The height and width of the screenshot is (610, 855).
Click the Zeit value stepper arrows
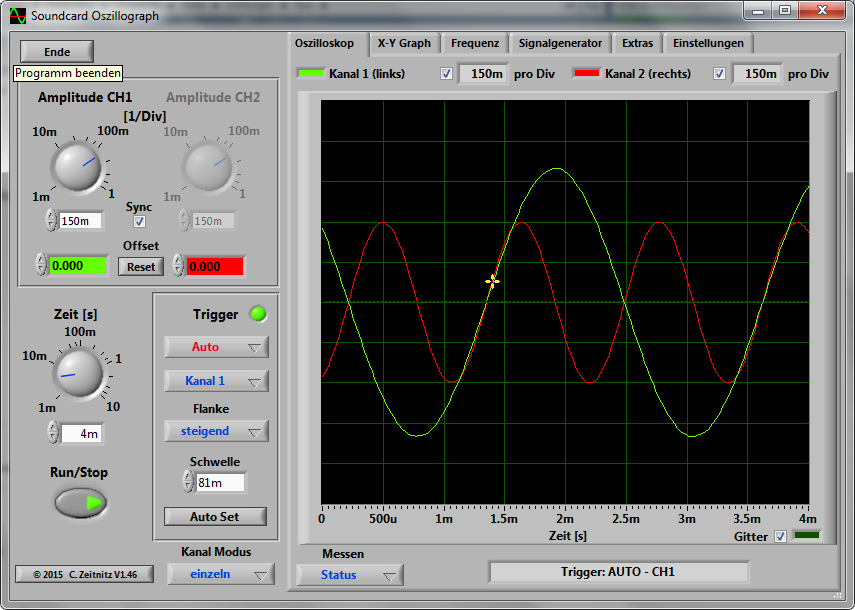point(53,432)
